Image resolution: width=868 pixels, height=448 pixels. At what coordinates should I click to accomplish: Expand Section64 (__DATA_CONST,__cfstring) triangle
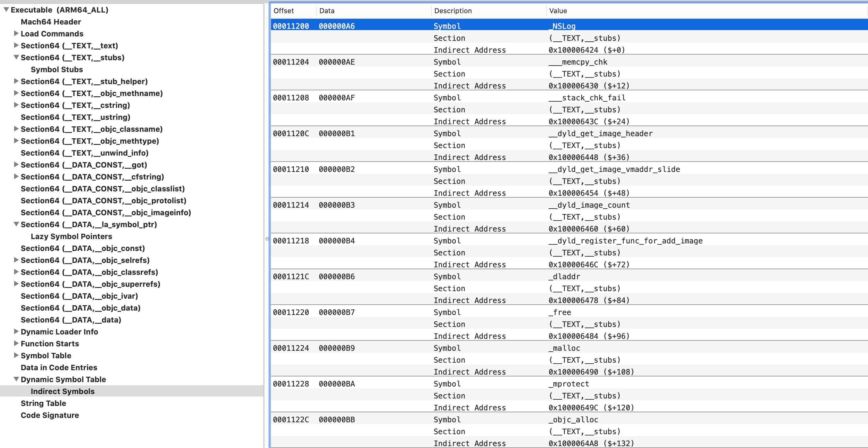(16, 176)
